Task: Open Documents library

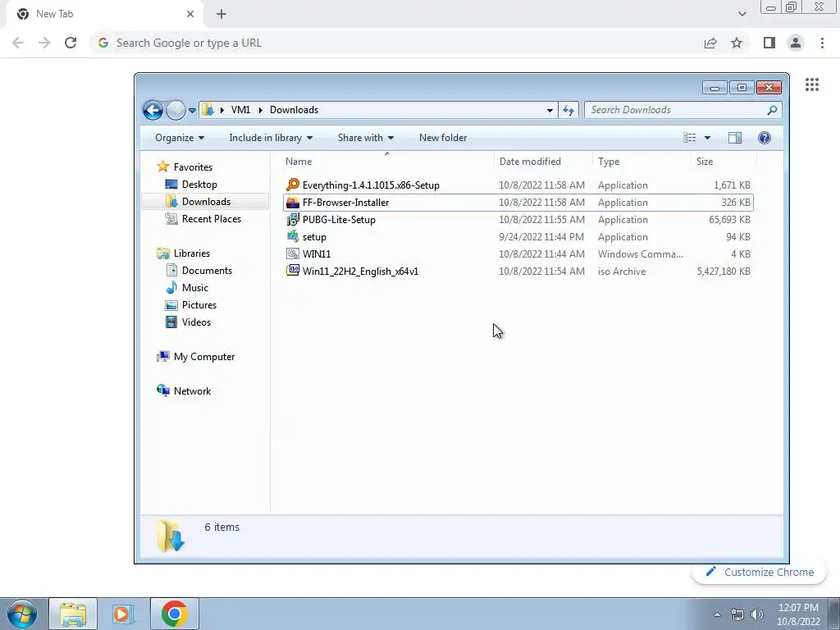Action: (x=207, y=271)
